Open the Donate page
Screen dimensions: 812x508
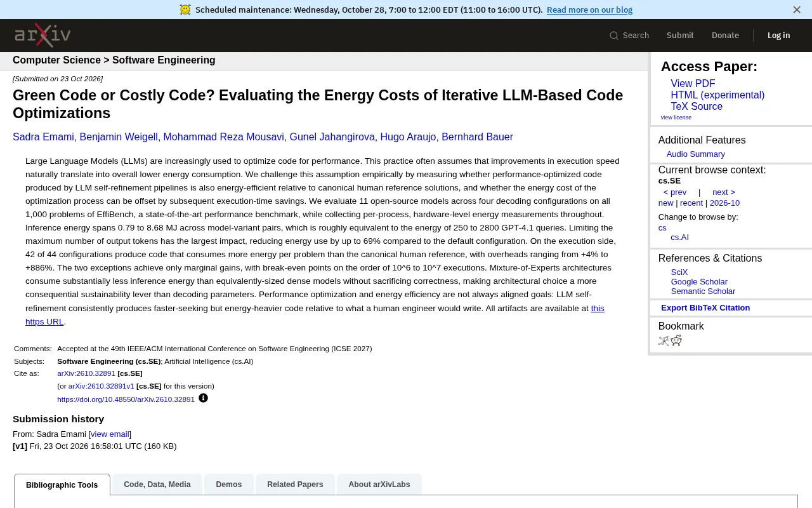(x=725, y=36)
